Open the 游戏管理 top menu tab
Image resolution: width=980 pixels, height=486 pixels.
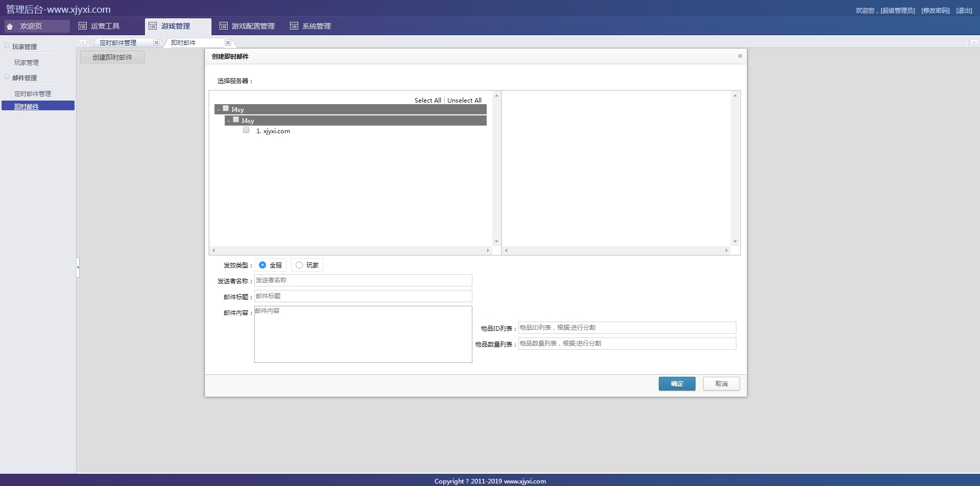pyautogui.click(x=175, y=26)
